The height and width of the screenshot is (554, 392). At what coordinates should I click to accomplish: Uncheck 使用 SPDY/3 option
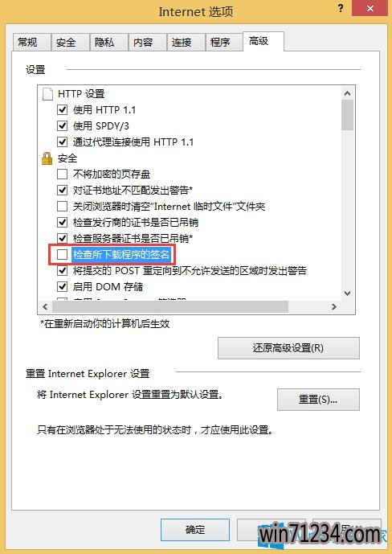62,125
